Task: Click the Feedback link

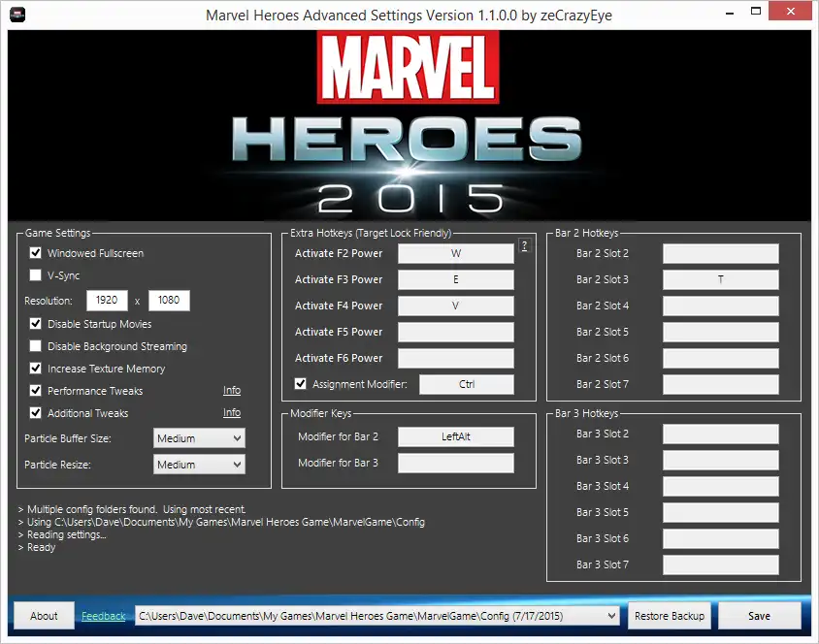Action: pos(104,616)
